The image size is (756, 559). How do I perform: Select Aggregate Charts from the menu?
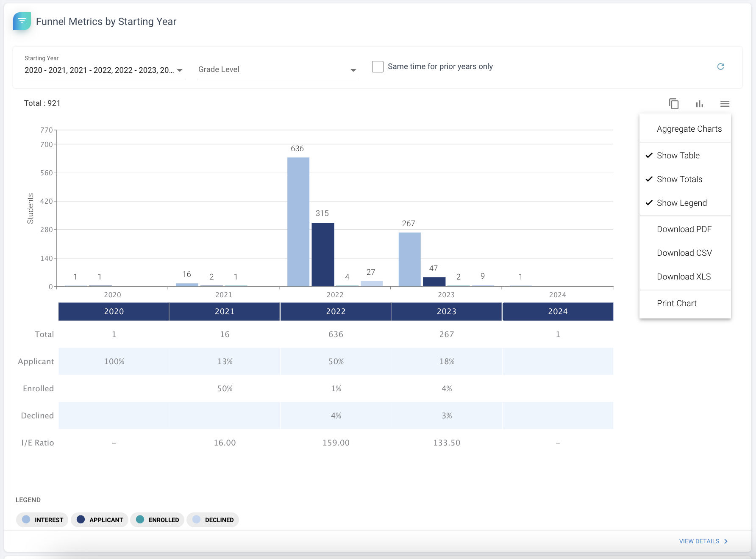coord(685,129)
